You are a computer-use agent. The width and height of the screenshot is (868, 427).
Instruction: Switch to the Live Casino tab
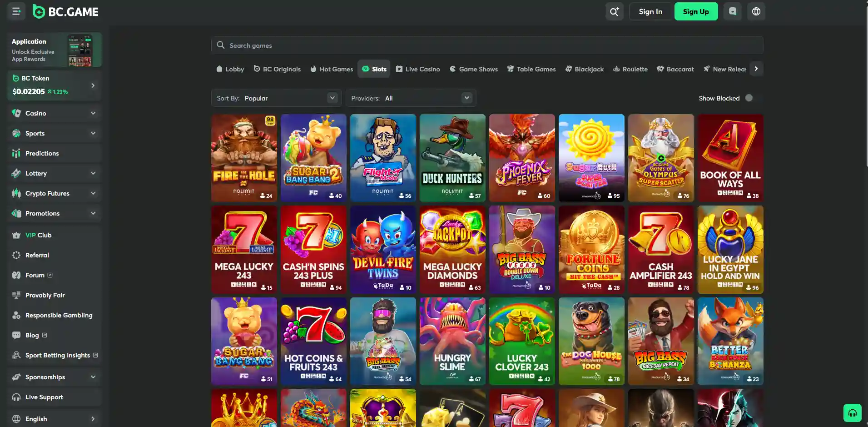click(418, 69)
